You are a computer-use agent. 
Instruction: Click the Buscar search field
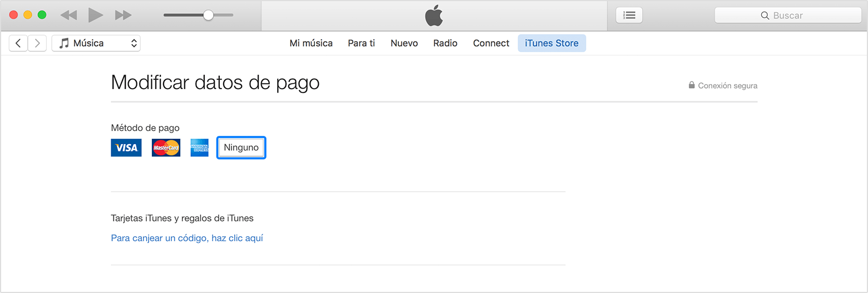pos(788,16)
